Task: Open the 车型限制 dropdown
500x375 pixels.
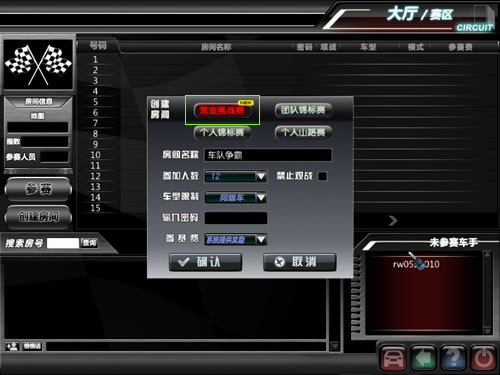Action: coord(261,198)
